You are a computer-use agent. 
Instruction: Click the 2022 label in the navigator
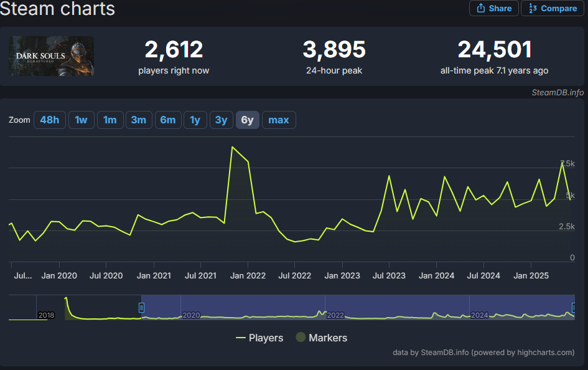click(335, 315)
